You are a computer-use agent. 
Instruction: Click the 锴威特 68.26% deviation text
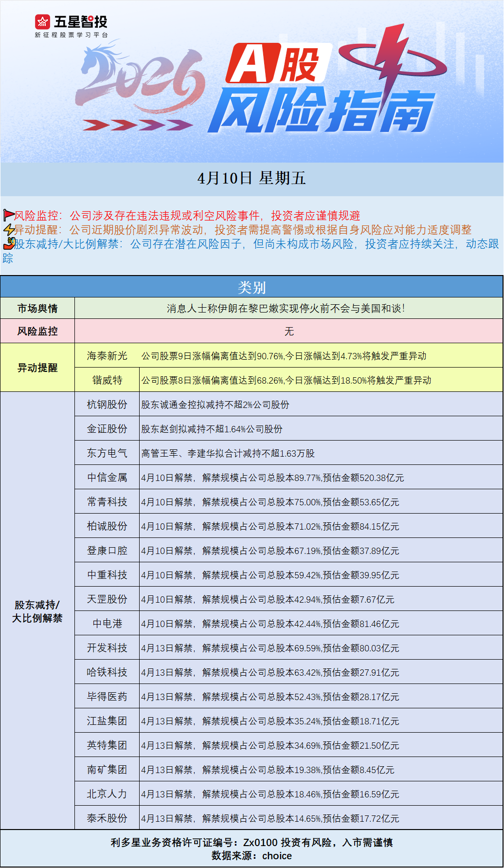tap(286, 380)
